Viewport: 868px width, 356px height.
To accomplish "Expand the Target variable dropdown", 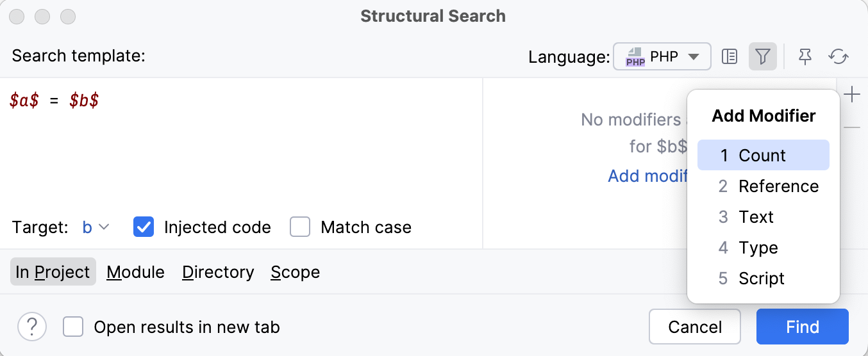I will tap(96, 227).
